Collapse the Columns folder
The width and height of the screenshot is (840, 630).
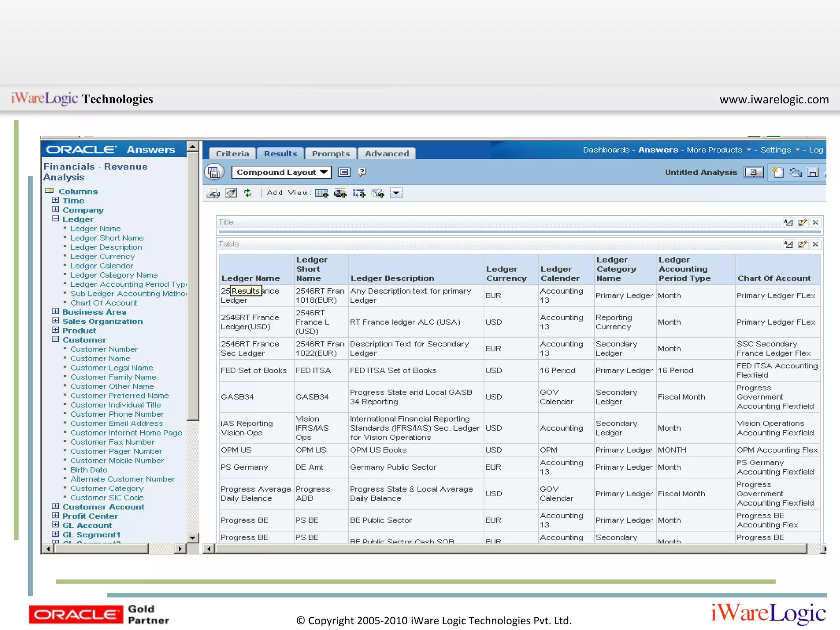tap(49, 191)
